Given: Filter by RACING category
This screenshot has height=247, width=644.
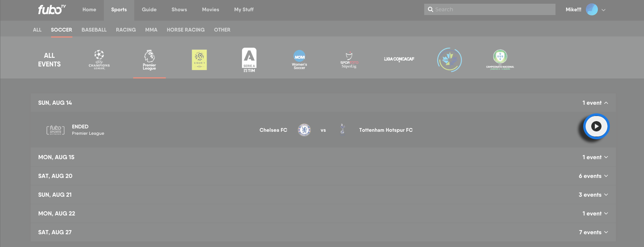Looking at the screenshot, I should click(x=126, y=30).
